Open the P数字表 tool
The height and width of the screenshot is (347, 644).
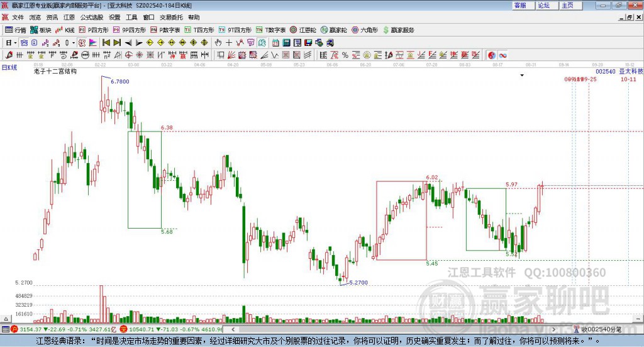pyautogui.click(x=165, y=30)
